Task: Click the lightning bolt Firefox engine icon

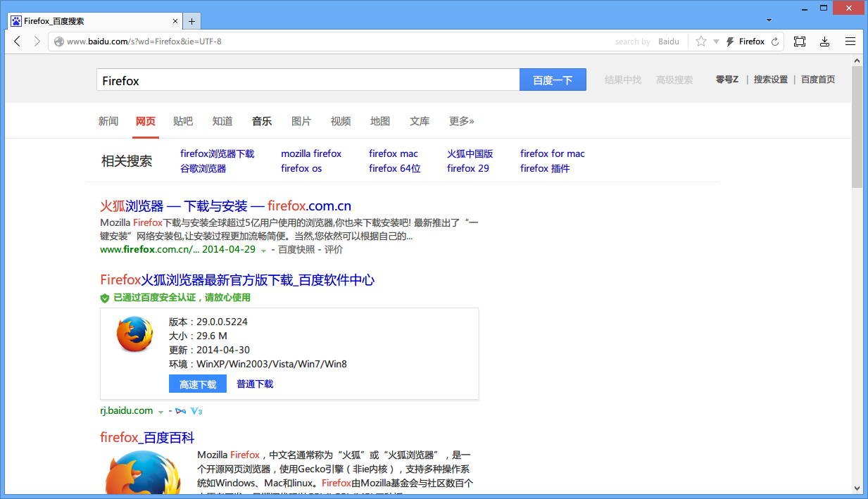Action: pyautogui.click(x=731, y=42)
